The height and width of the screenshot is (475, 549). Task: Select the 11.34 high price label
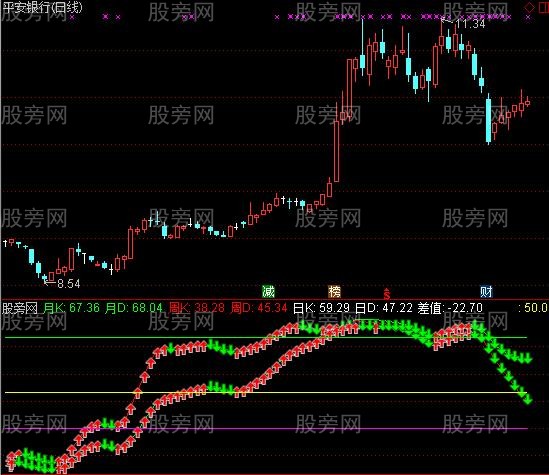(470, 24)
